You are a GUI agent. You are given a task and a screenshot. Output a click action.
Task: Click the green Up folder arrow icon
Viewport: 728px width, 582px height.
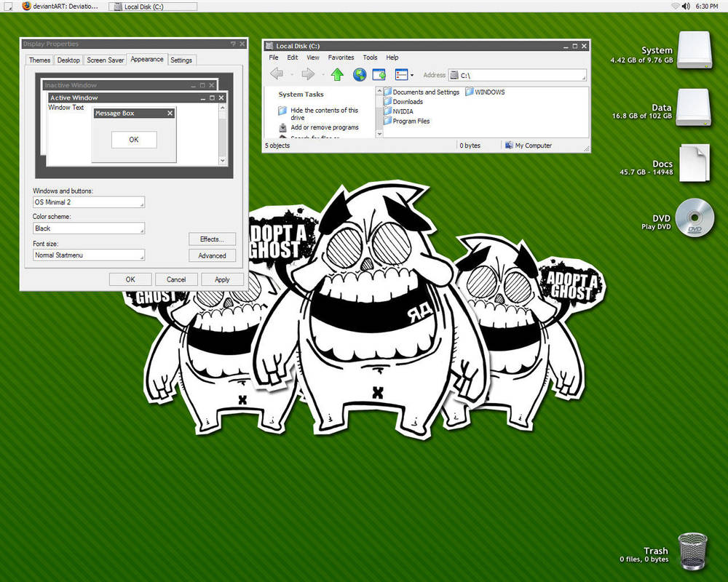point(337,74)
